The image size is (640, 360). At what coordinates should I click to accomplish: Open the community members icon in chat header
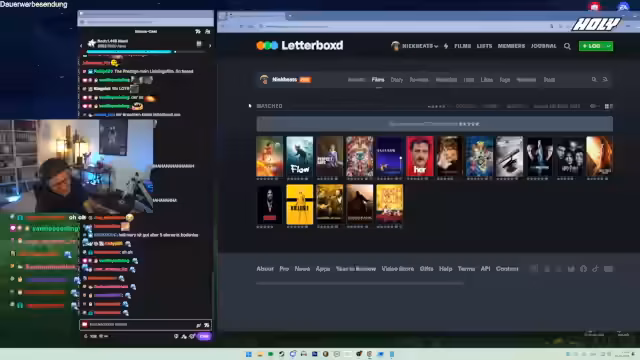207,31
